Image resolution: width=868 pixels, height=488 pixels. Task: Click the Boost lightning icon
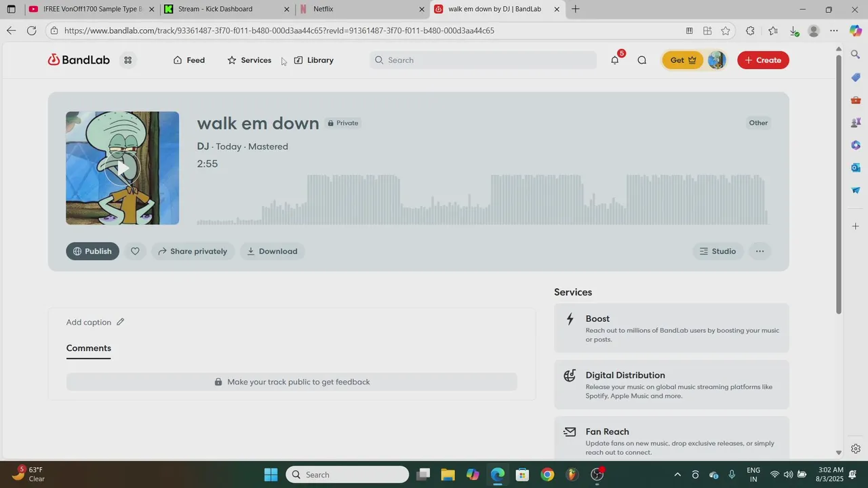570,319
